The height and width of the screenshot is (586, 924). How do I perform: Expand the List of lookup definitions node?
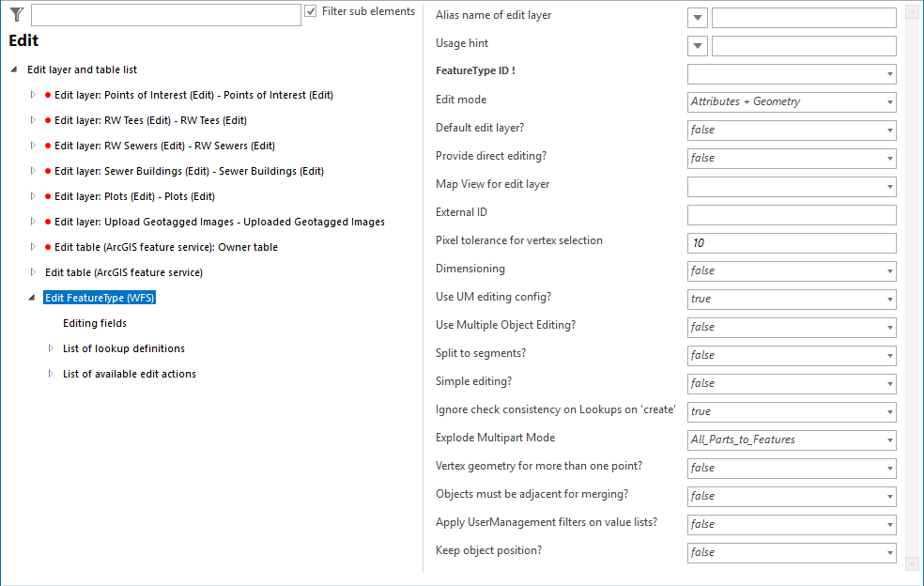coord(52,348)
